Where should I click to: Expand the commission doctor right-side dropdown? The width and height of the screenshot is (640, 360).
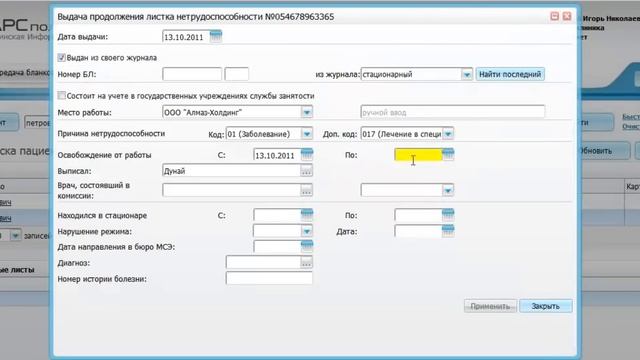(448, 190)
